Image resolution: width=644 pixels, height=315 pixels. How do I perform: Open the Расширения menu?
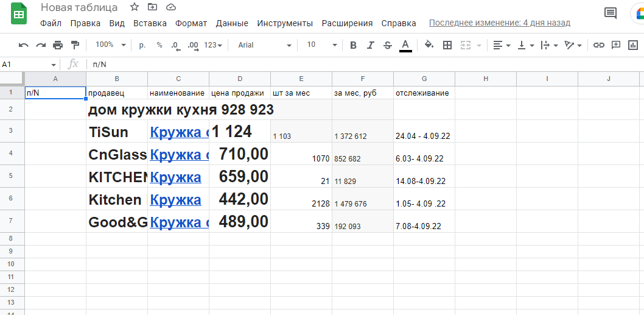tap(347, 23)
